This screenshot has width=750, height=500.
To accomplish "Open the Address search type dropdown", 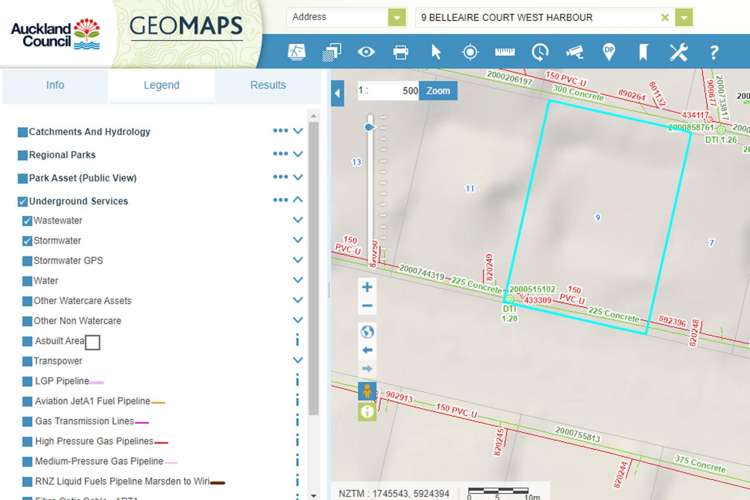I will point(397,18).
